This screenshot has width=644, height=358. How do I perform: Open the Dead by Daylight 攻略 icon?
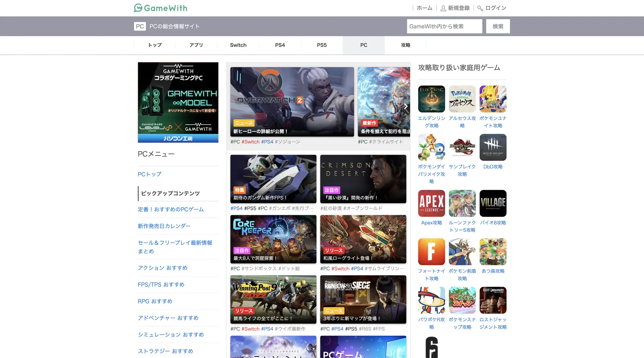(493, 147)
